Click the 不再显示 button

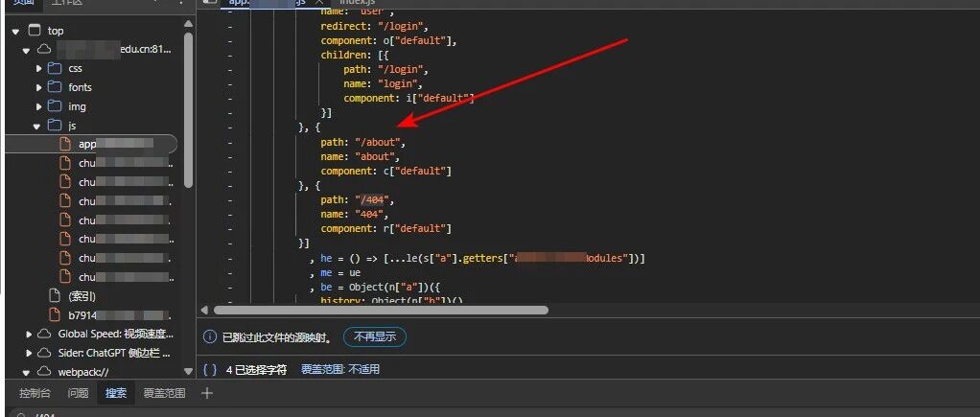(375, 337)
